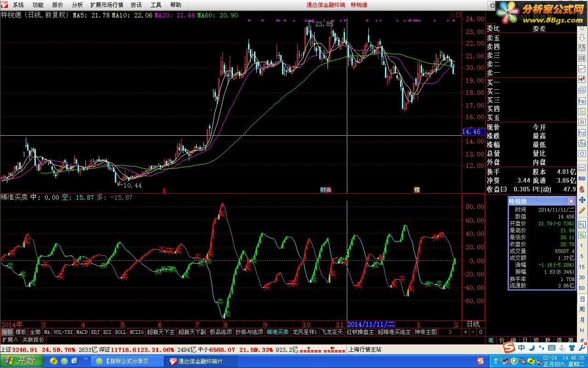588x368 pixels.
Task: Click the red dollar sign icon in sidebar
Action: [x=582, y=189]
